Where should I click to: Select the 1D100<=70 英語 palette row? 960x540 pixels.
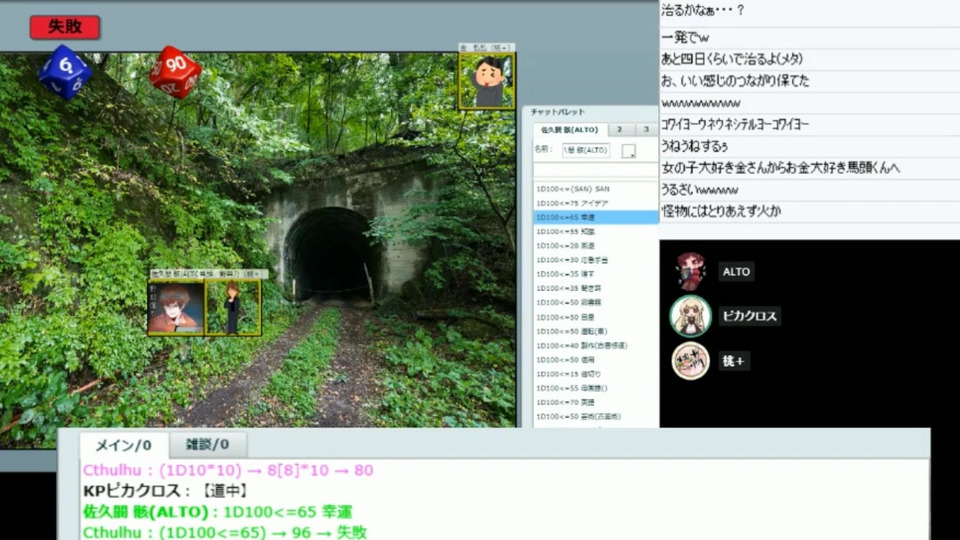[x=596, y=402]
